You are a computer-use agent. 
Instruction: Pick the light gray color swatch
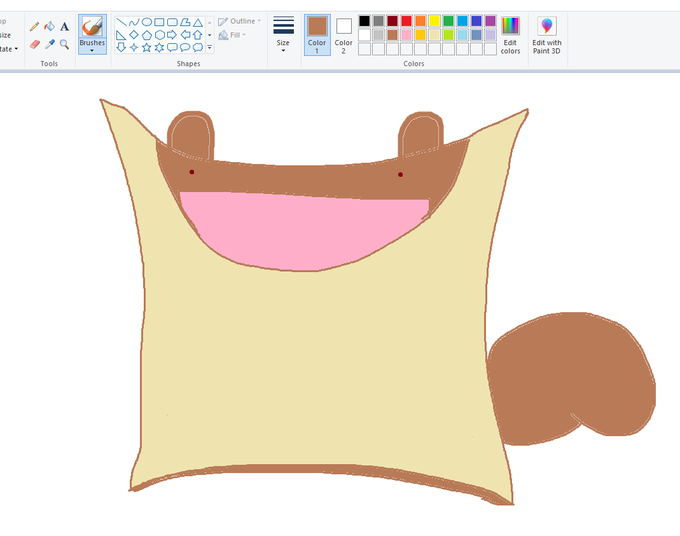pos(379,35)
